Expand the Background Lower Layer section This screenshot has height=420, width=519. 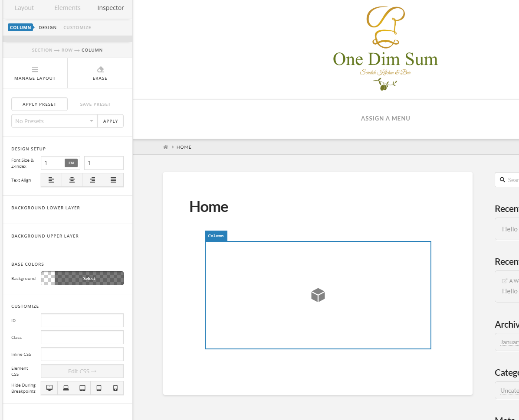(x=46, y=208)
